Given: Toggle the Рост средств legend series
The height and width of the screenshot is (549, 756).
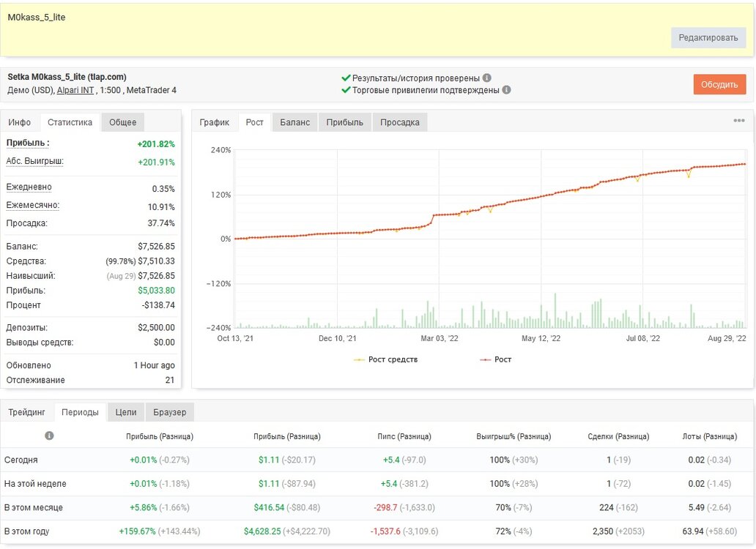Looking at the screenshot, I should (x=386, y=359).
